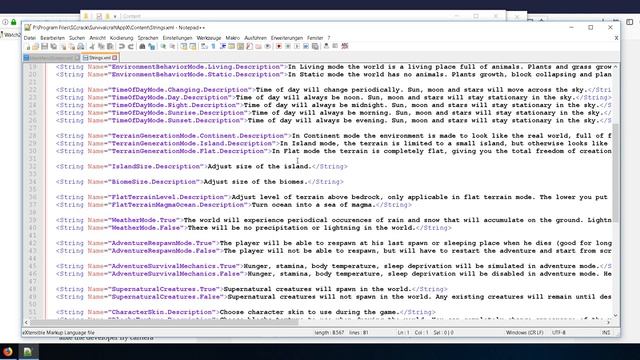Create a new document with New icon
640x360 pixels.
[x=28, y=46]
